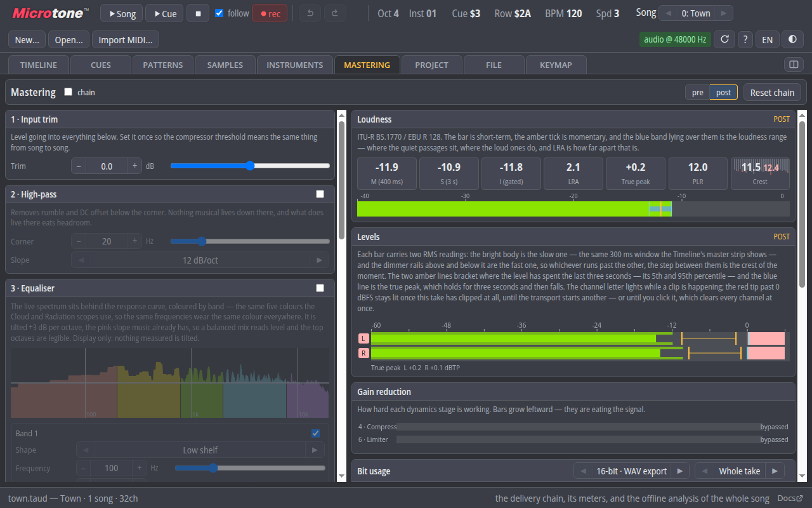Image resolution: width=812 pixels, height=508 pixels.
Task: Play the current cue
Action: [164, 13]
